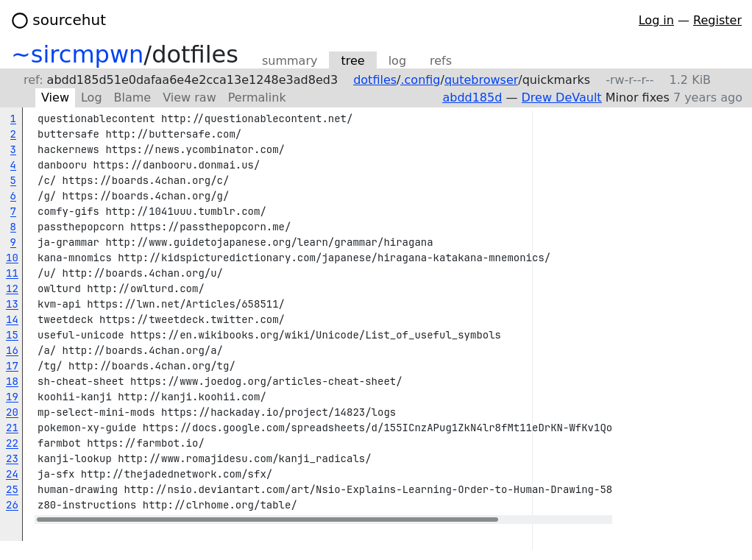
Task: Switch to the log tab
Action: pyautogui.click(x=397, y=61)
